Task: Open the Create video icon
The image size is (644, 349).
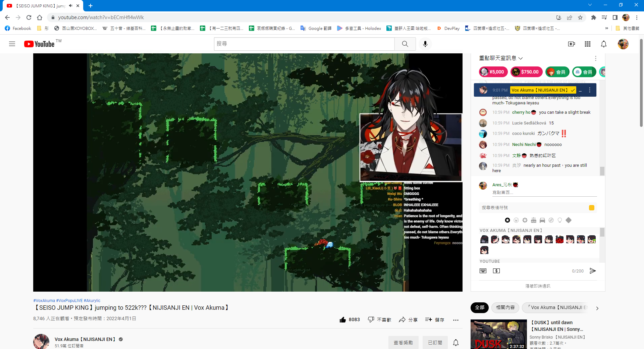Action: tap(572, 44)
